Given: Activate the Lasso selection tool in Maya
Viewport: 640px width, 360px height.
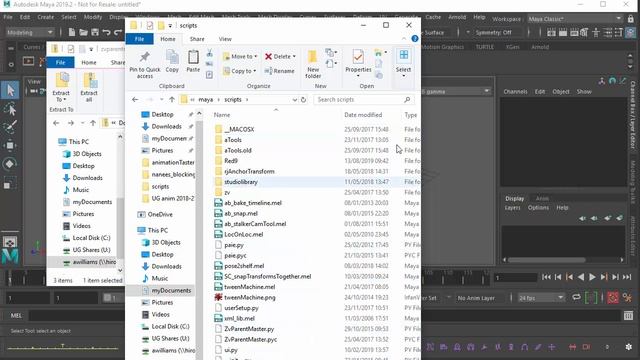Looking at the screenshot, I should coord(10,109).
